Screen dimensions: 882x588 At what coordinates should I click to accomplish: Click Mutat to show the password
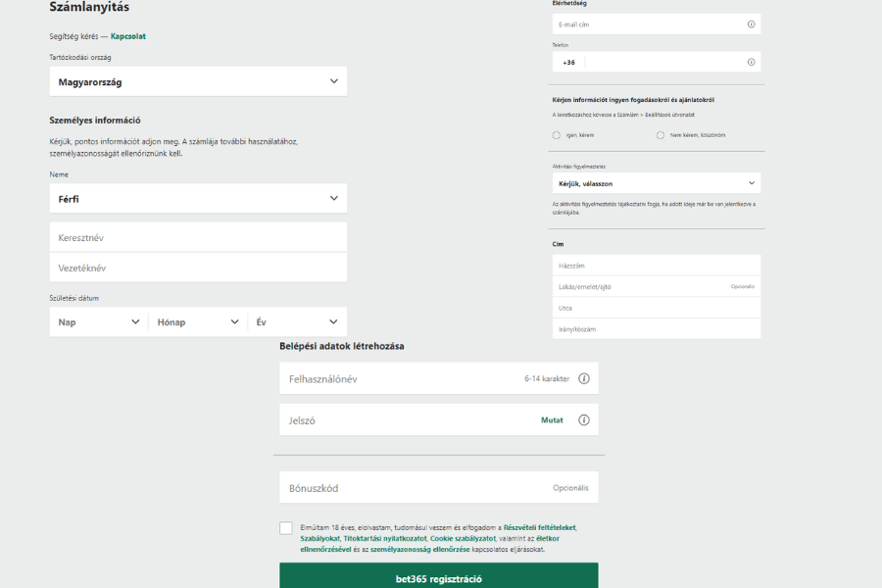[x=552, y=420]
